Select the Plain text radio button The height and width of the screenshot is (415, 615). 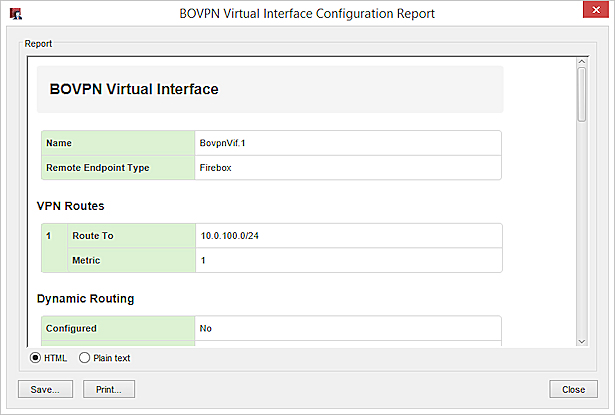click(84, 358)
